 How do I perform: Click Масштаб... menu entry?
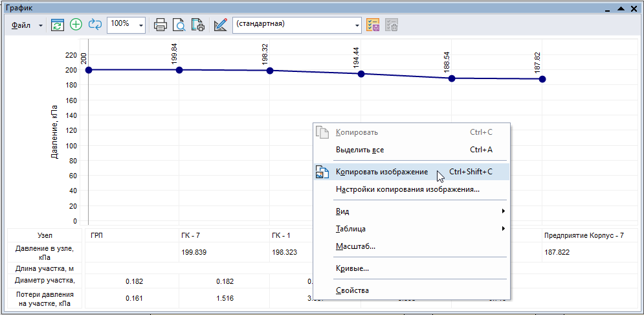pos(355,246)
